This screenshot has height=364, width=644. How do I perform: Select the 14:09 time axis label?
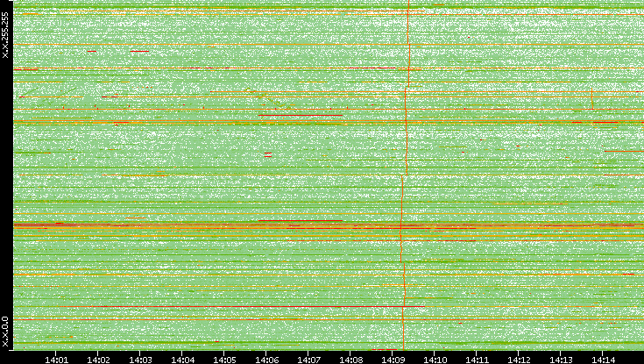coord(393,360)
